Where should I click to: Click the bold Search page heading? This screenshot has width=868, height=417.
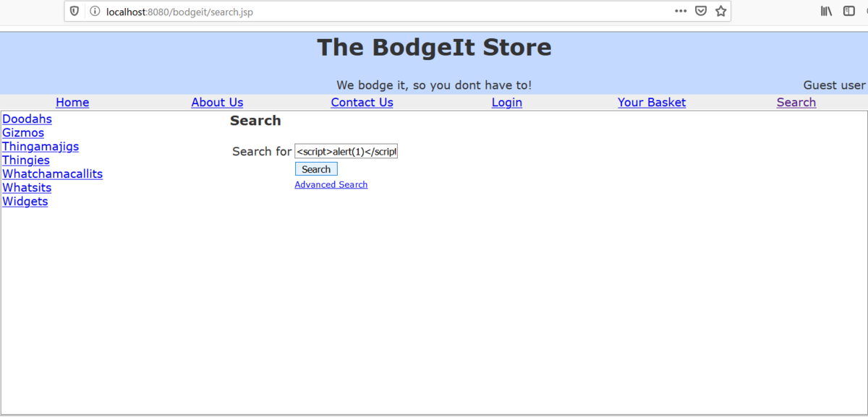(255, 121)
